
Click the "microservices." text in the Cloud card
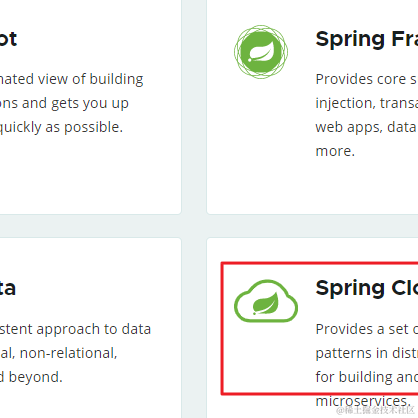pyautogui.click(x=363, y=401)
